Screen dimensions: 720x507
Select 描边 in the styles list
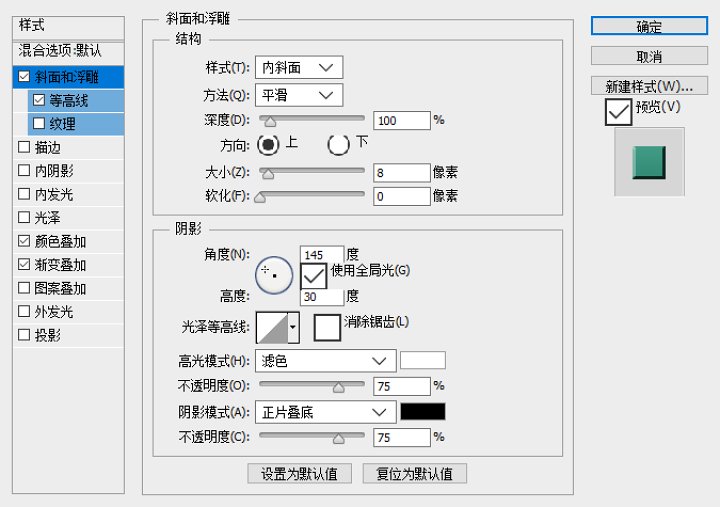point(48,148)
